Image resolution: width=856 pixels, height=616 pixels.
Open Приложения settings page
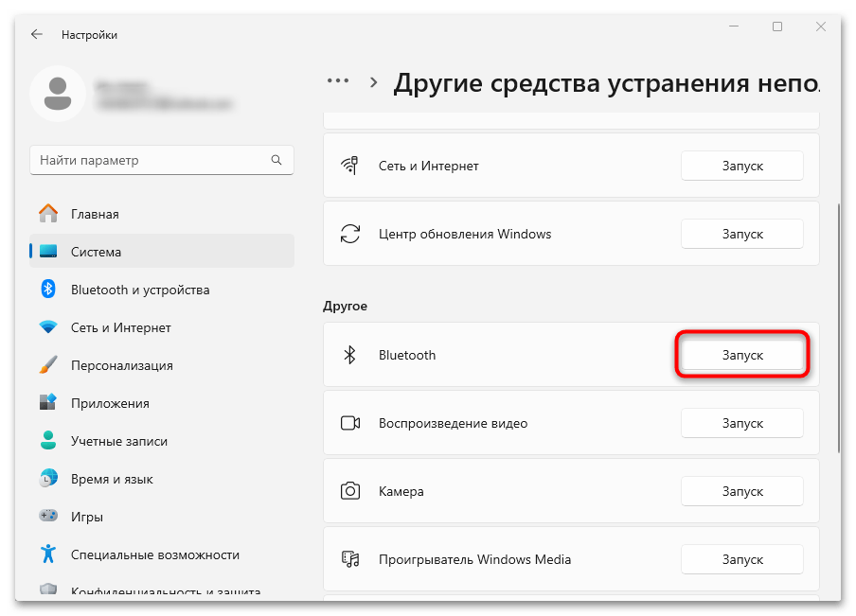(162, 403)
